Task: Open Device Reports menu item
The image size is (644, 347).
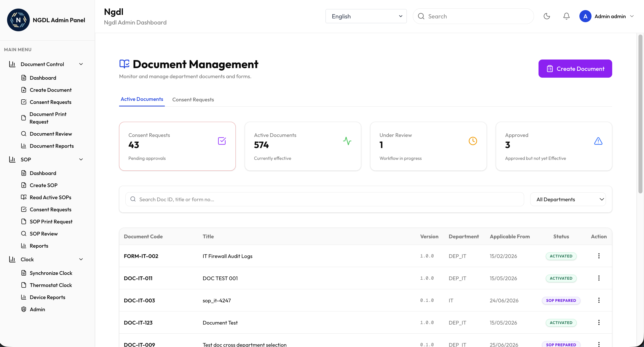Action: click(47, 297)
